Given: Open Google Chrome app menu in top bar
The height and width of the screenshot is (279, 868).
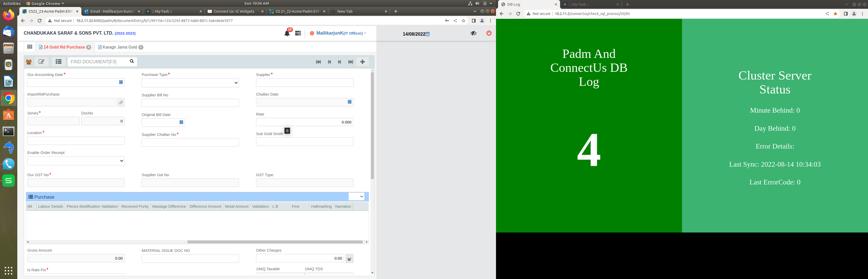Looking at the screenshot, I should (45, 3).
